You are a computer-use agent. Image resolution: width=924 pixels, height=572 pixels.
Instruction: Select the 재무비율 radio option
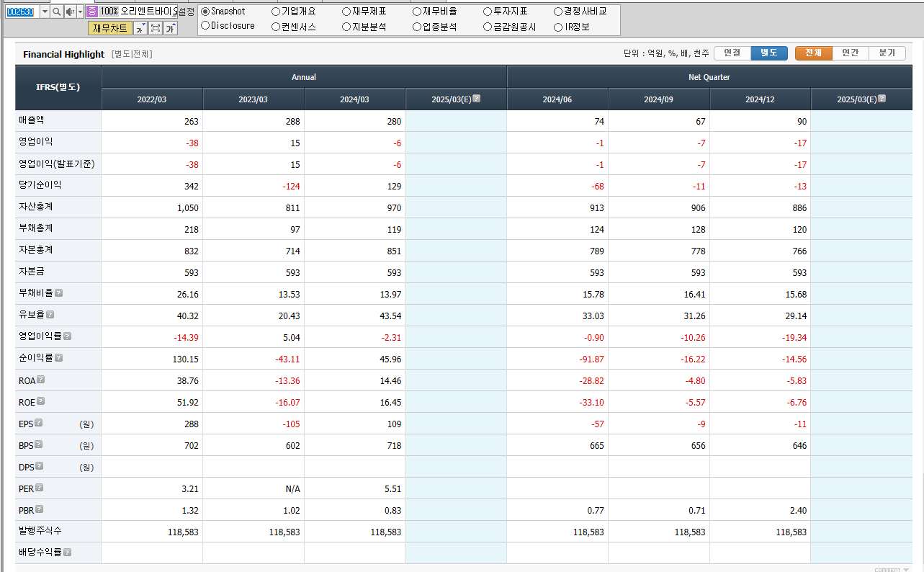[x=417, y=12]
